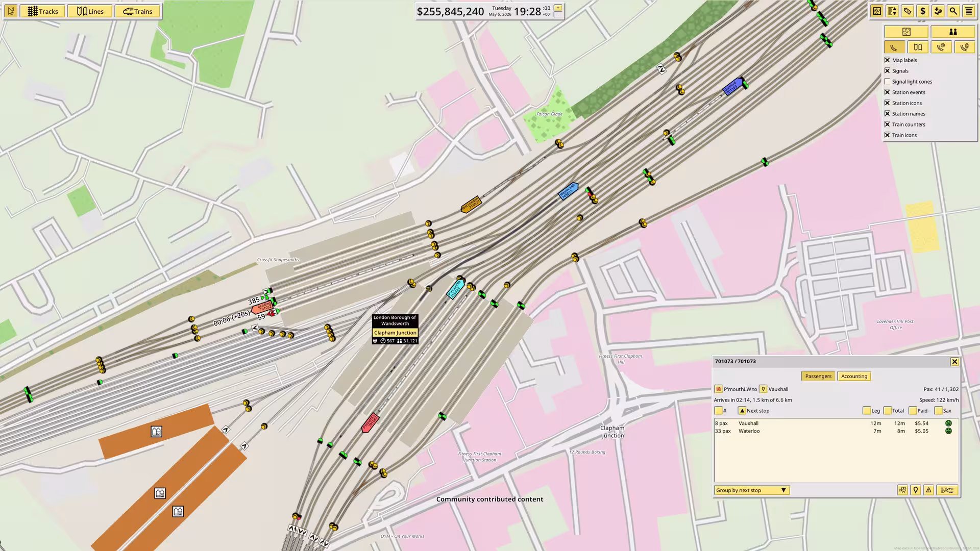980x551 pixels.
Task: Click the edit train icon
Action: [x=947, y=490]
